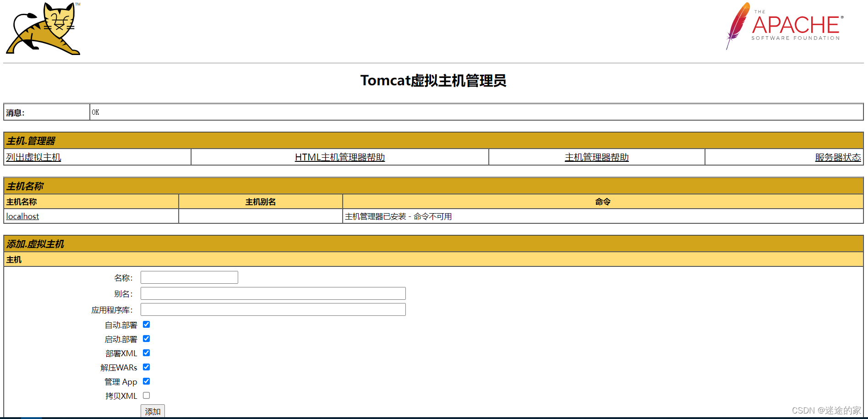Click the 主机管理器已安装 - 命令不可用 text
The width and height of the screenshot is (868, 419).
[399, 216]
